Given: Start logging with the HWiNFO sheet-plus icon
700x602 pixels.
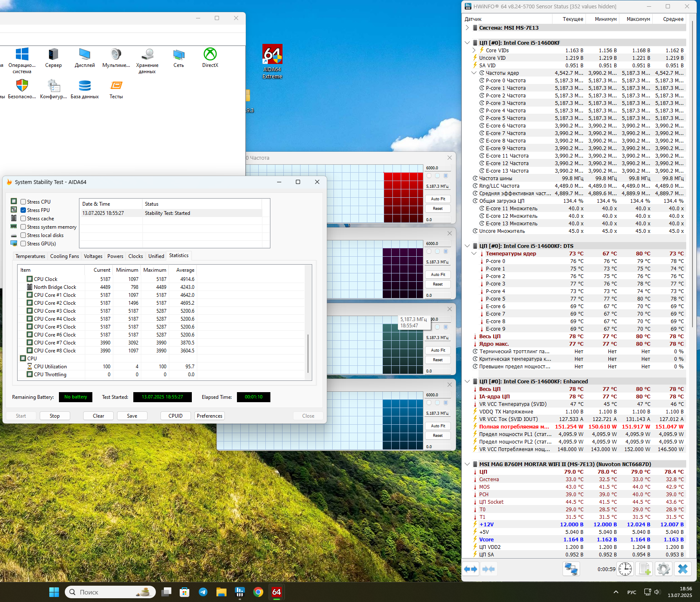Looking at the screenshot, I should click(644, 569).
